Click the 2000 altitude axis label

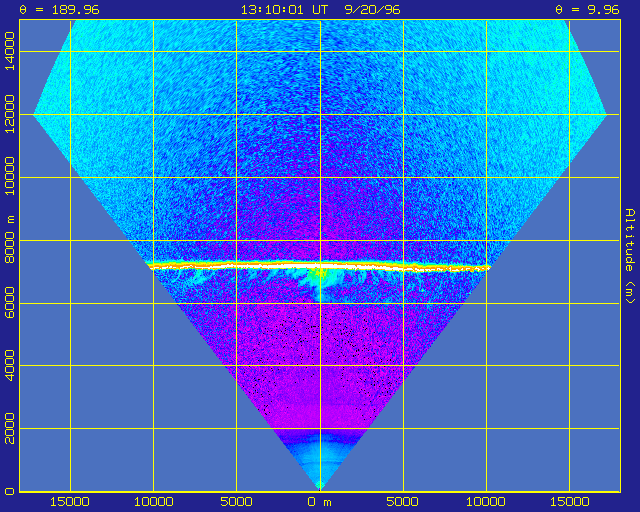coord(9,428)
